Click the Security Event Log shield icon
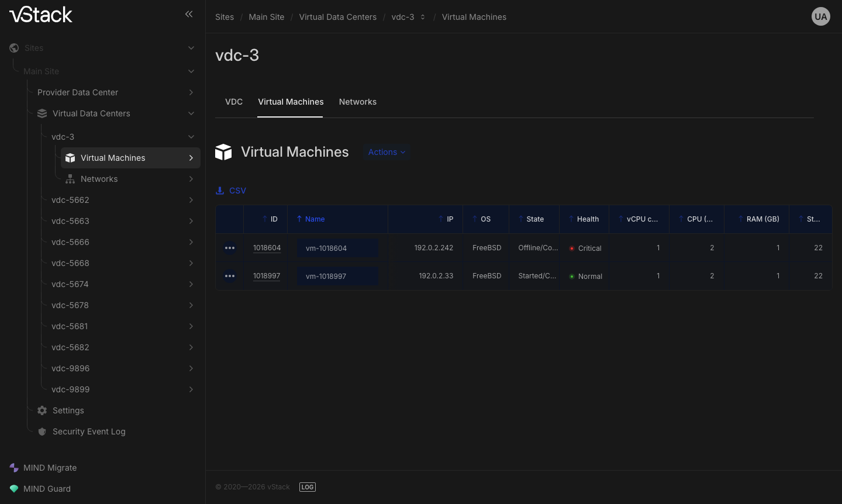The width and height of the screenshot is (842, 504). click(42, 431)
